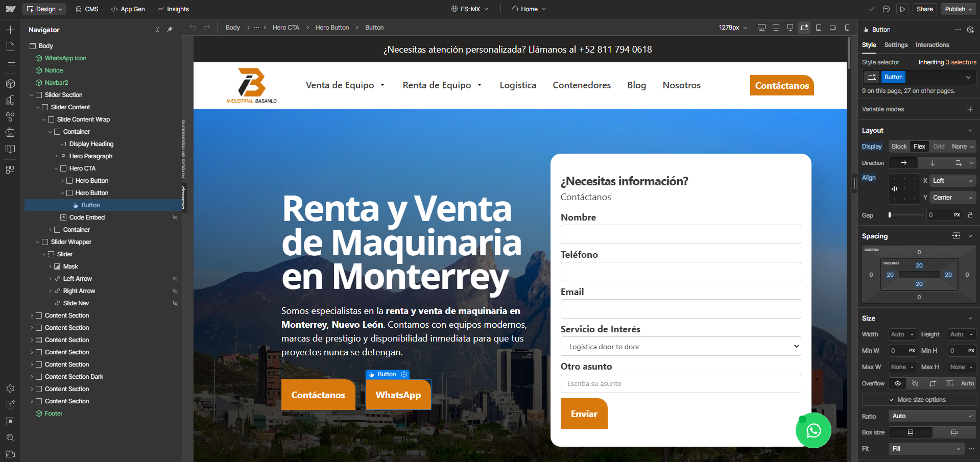Toggle overflow visible eye icon
The width and height of the screenshot is (980, 462).
[x=898, y=383]
